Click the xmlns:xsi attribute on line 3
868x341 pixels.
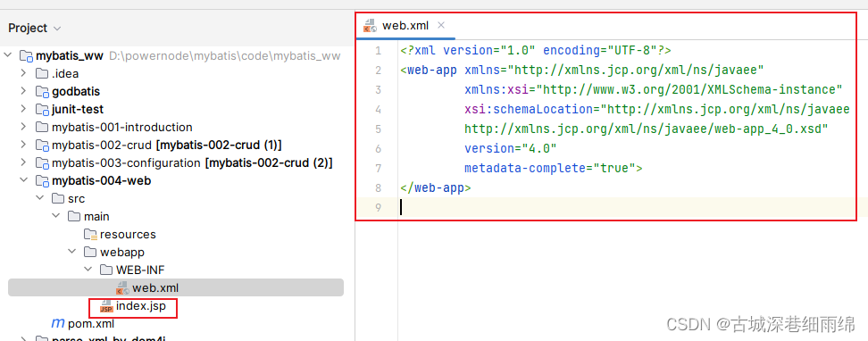click(654, 89)
